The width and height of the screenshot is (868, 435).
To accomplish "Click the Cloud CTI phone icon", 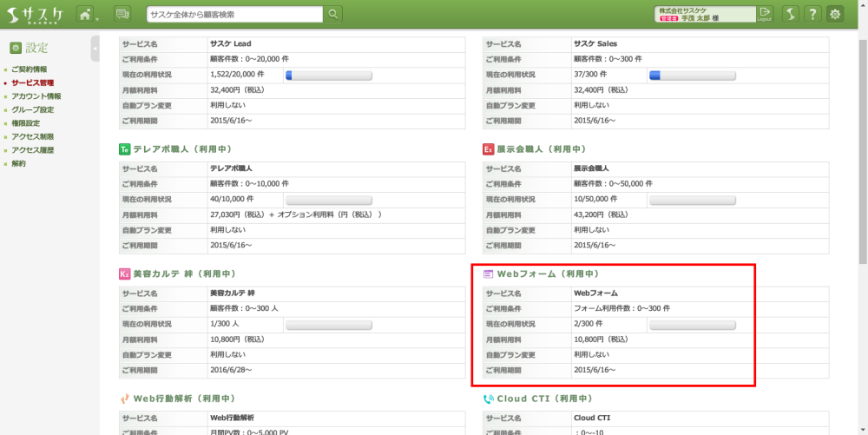I will (488, 399).
